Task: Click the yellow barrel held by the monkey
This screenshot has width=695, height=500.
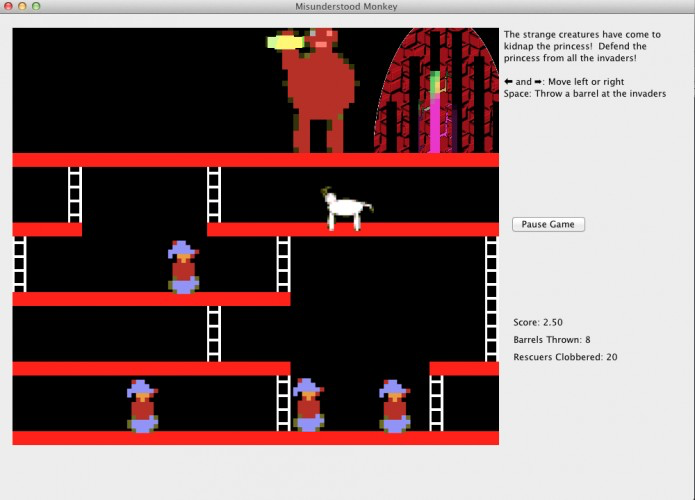Action: 285,42
